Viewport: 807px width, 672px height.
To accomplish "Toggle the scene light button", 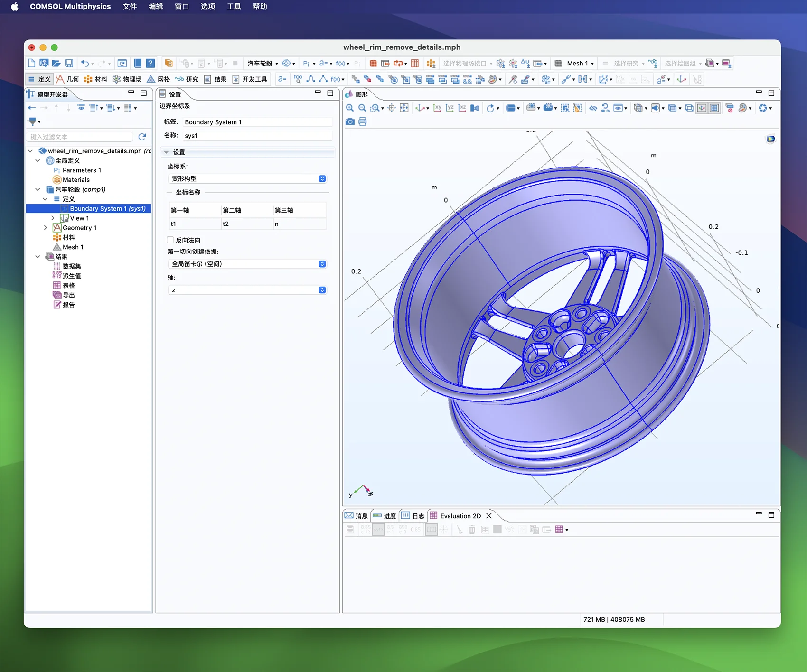I will click(x=656, y=108).
